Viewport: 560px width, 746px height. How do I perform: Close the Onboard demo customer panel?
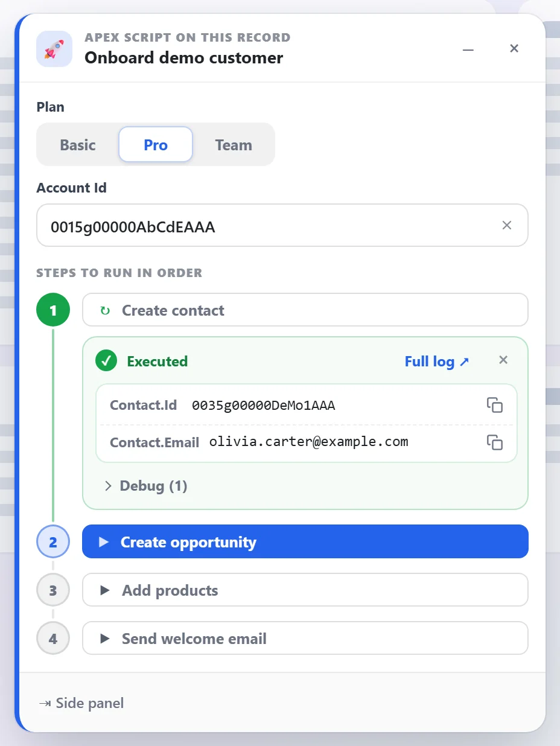coord(514,49)
